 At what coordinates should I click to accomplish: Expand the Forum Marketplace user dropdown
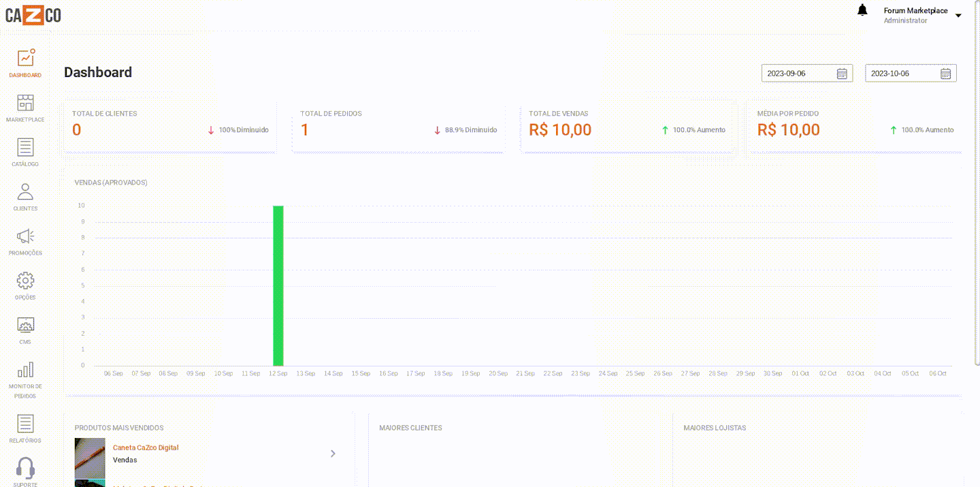click(x=958, y=15)
